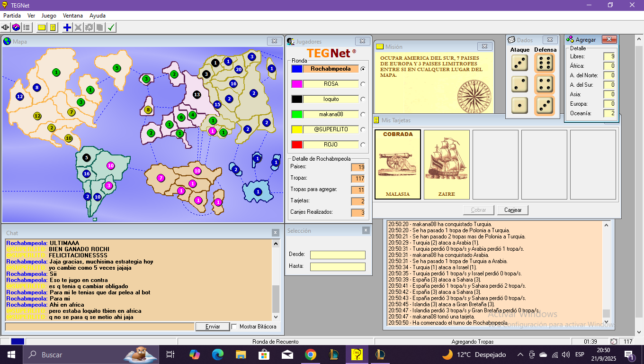Click the blue plus add troops icon

point(67,27)
